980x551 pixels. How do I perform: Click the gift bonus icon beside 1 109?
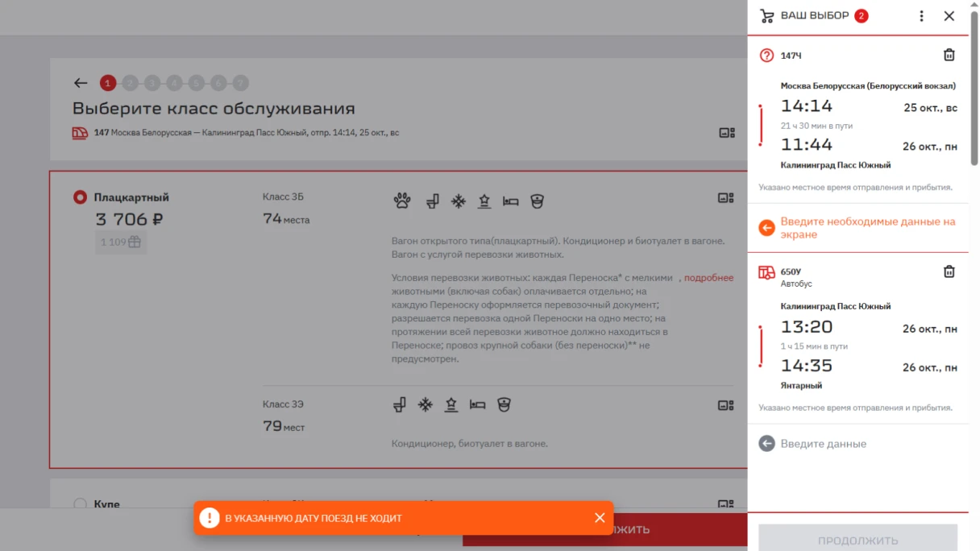tap(135, 242)
